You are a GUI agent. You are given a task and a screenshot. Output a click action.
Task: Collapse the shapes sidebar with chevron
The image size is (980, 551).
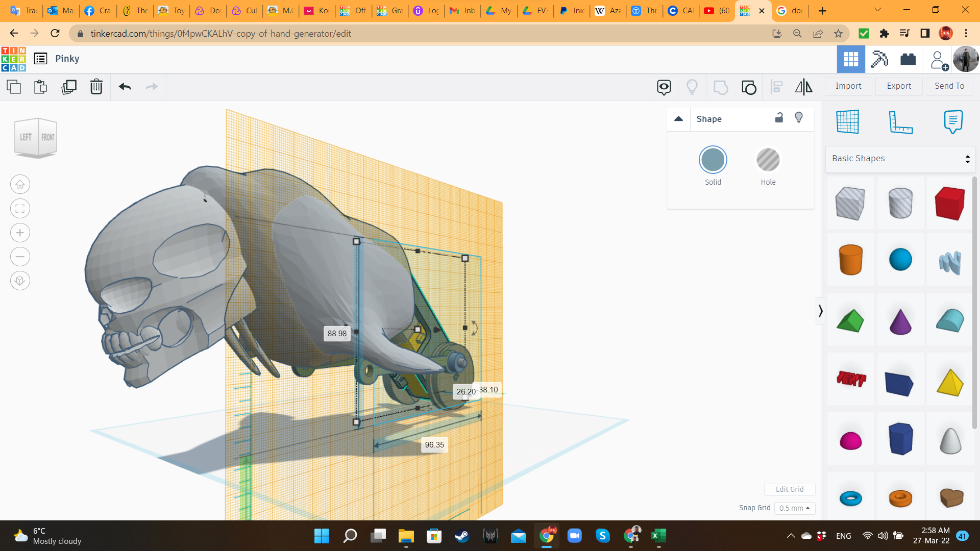tap(820, 311)
